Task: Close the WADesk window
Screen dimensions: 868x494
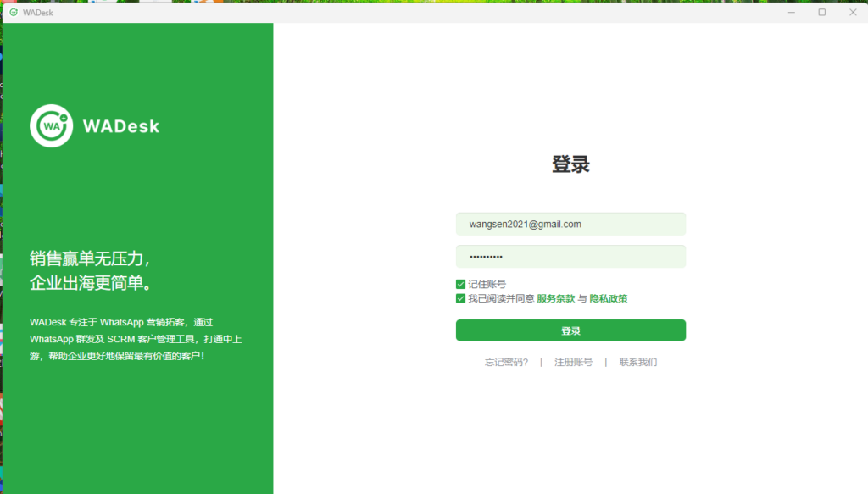Action: pyautogui.click(x=853, y=12)
